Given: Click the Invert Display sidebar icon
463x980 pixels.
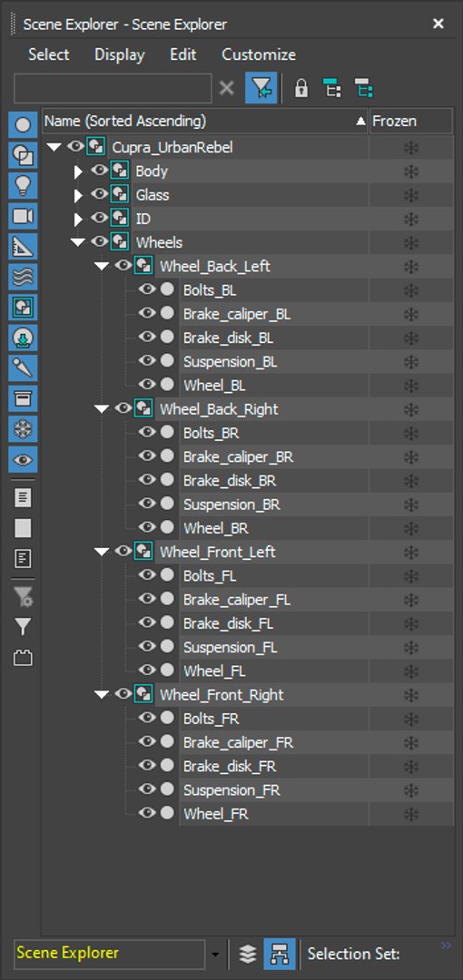Looking at the screenshot, I should tap(23, 559).
